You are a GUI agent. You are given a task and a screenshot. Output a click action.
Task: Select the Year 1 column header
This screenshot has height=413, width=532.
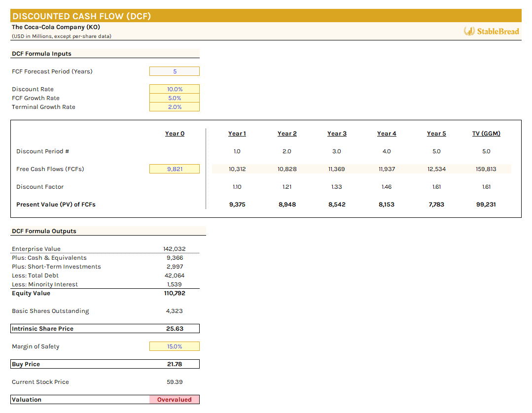[237, 134]
